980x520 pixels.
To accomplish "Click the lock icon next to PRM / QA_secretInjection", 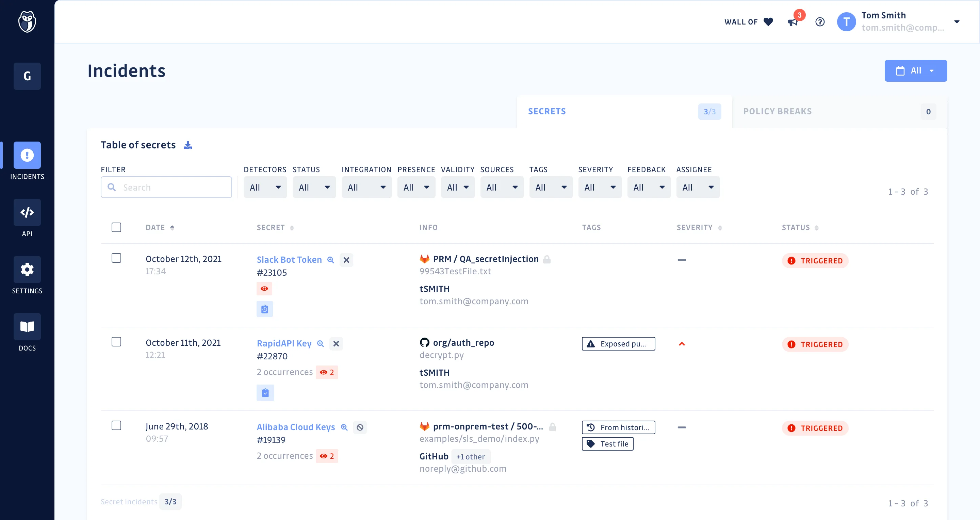I will click(547, 259).
